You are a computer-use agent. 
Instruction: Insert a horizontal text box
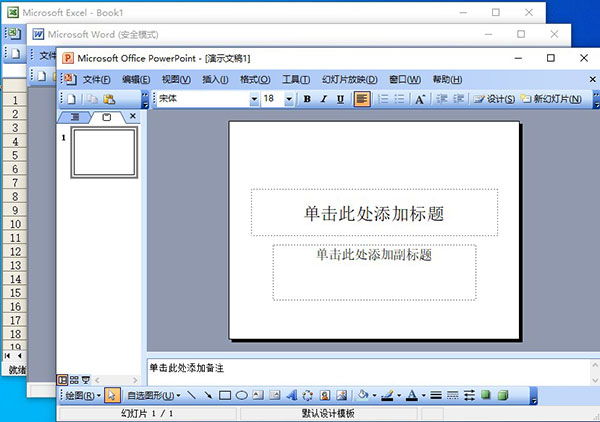[x=258, y=395]
